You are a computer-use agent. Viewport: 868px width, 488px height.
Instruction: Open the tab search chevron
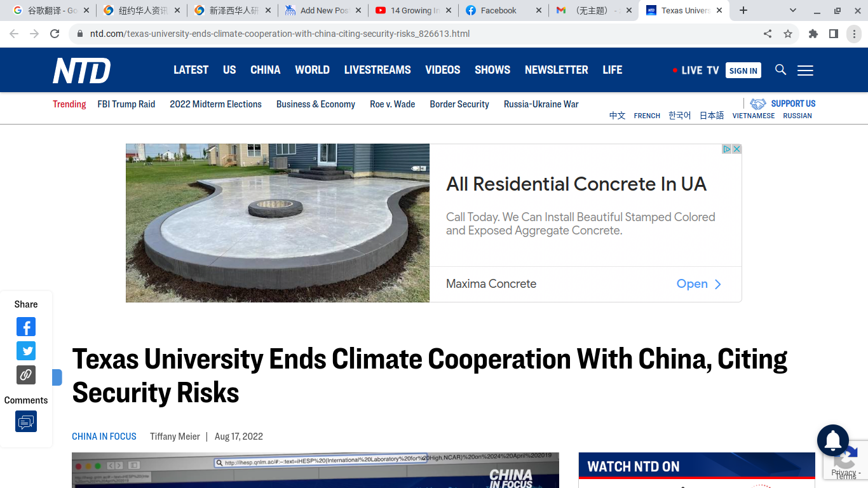pos(792,10)
